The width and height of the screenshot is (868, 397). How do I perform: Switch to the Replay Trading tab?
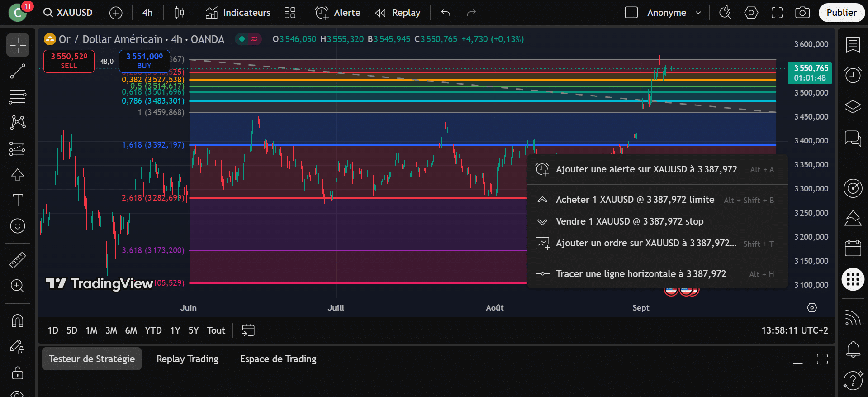pyautogui.click(x=187, y=359)
